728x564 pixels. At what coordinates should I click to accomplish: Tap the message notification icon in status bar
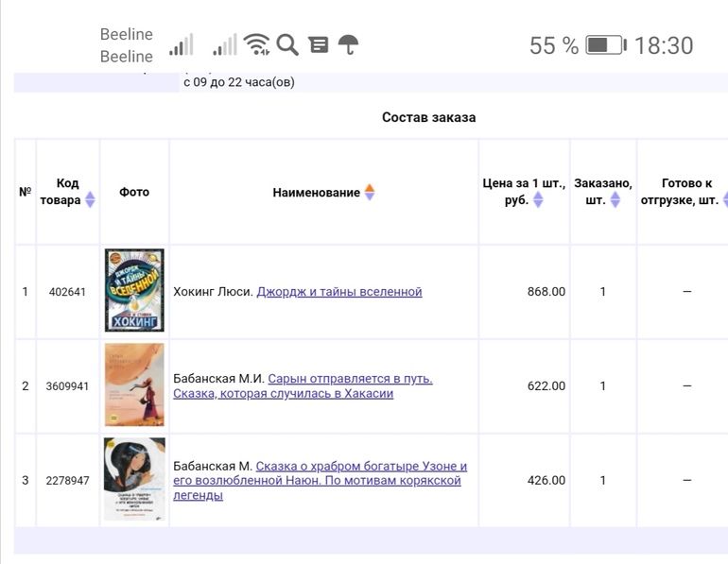tap(319, 44)
